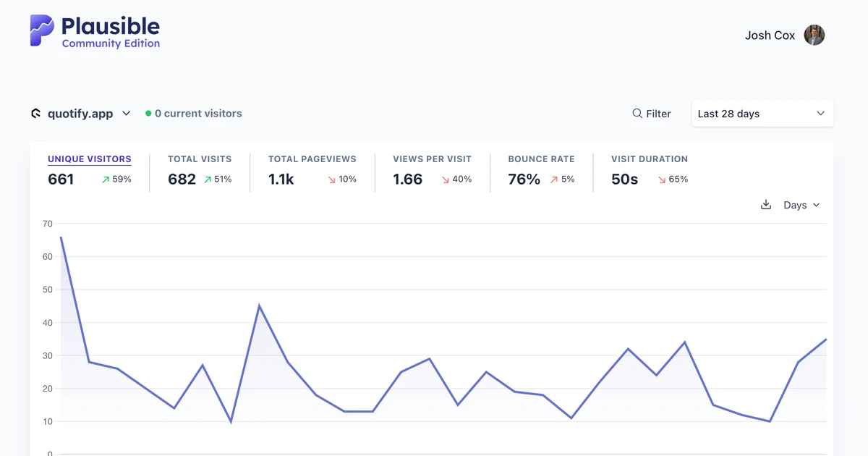This screenshot has width=868, height=456.
Task: Click the 682 total visits value
Action: (x=182, y=180)
